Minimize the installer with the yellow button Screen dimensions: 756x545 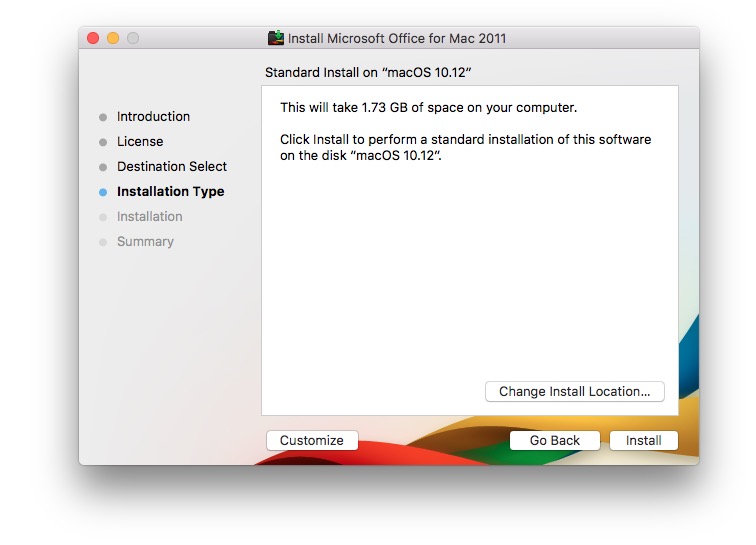coord(113,38)
